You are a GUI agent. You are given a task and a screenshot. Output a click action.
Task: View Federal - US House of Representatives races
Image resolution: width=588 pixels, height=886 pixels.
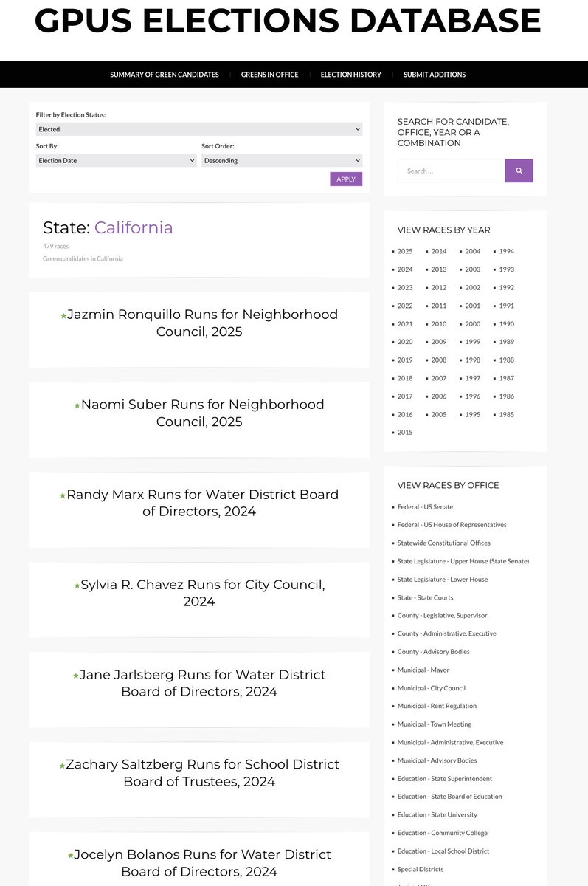(452, 525)
